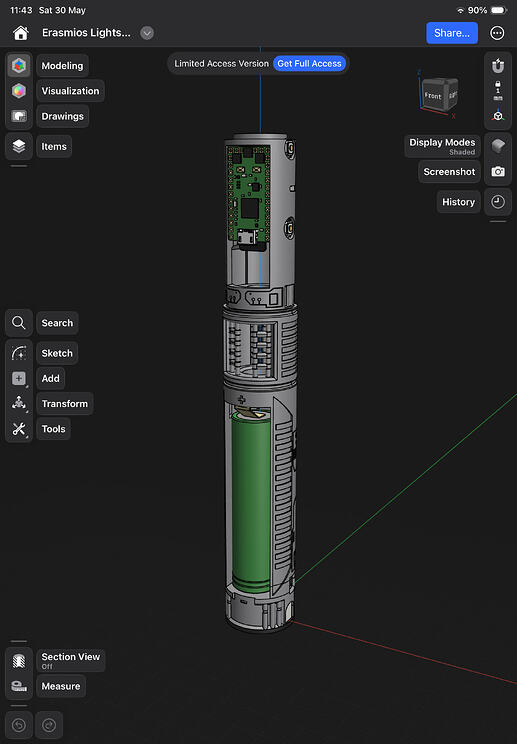Click the Measure label

pos(61,686)
